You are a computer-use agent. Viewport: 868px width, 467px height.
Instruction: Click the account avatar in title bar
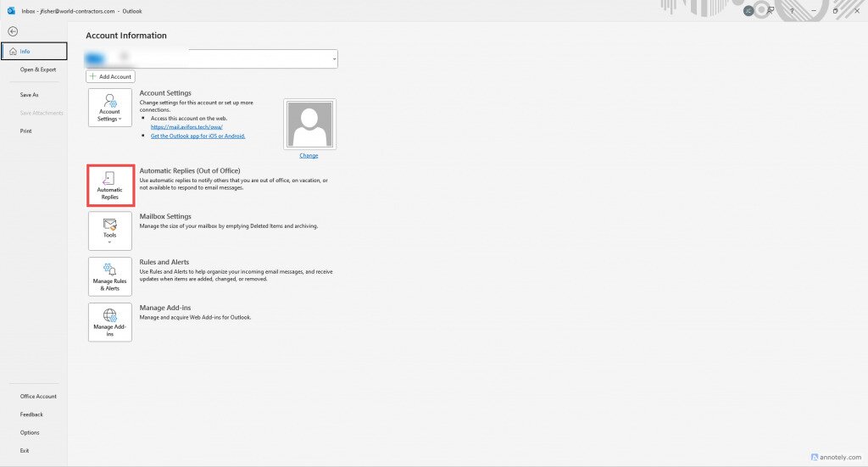748,10
